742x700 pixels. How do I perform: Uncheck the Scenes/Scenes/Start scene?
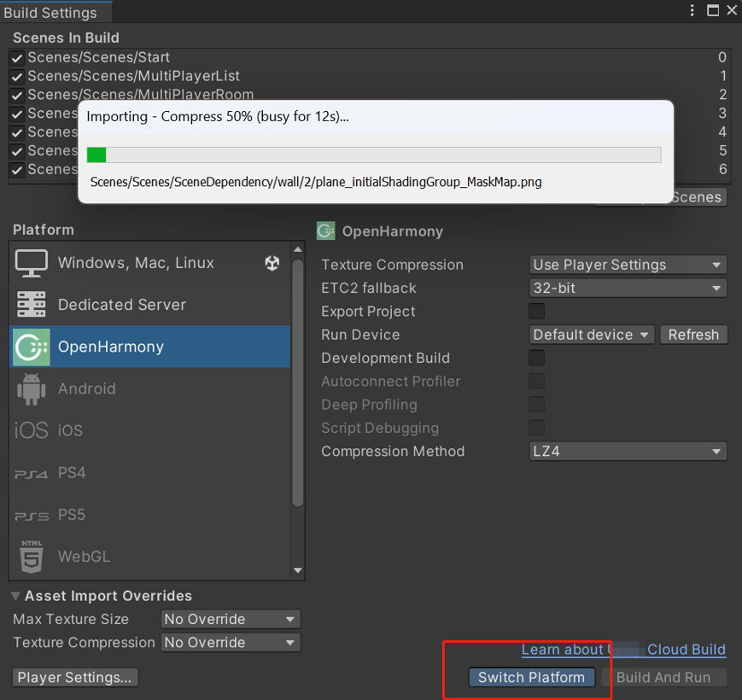pyautogui.click(x=17, y=57)
